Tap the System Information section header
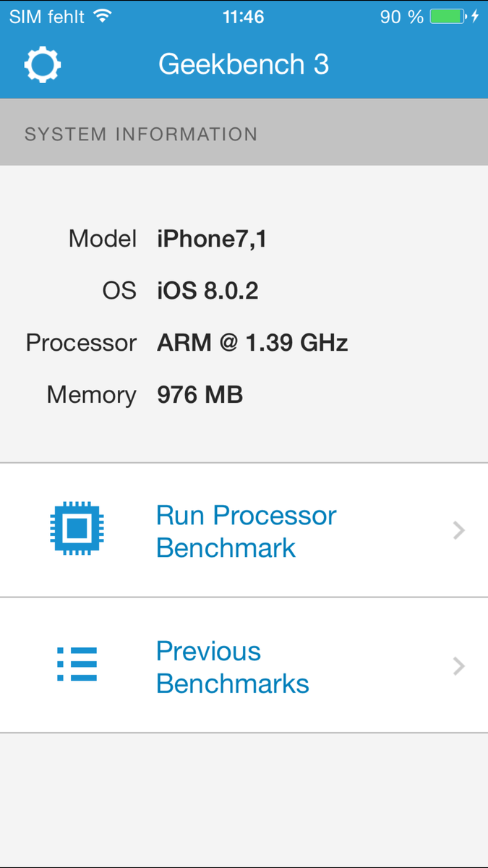Viewport: 488px width, 868px height. [x=141, y=134]
